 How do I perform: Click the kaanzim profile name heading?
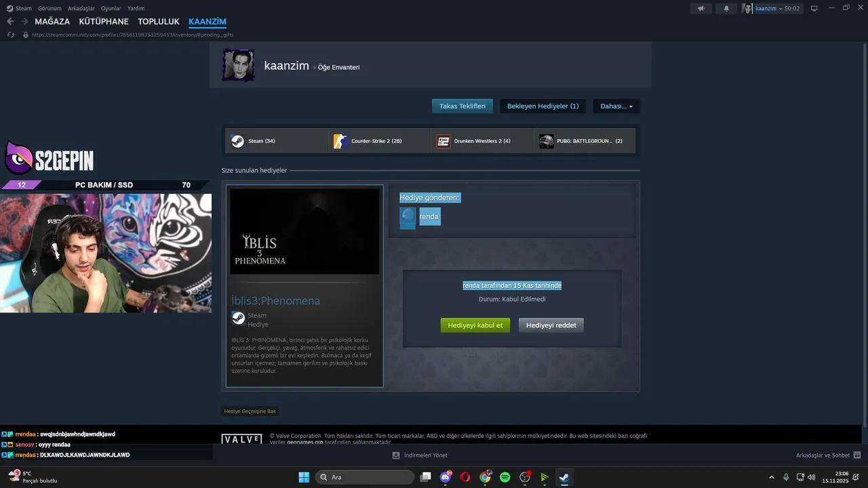coord(286,66)
